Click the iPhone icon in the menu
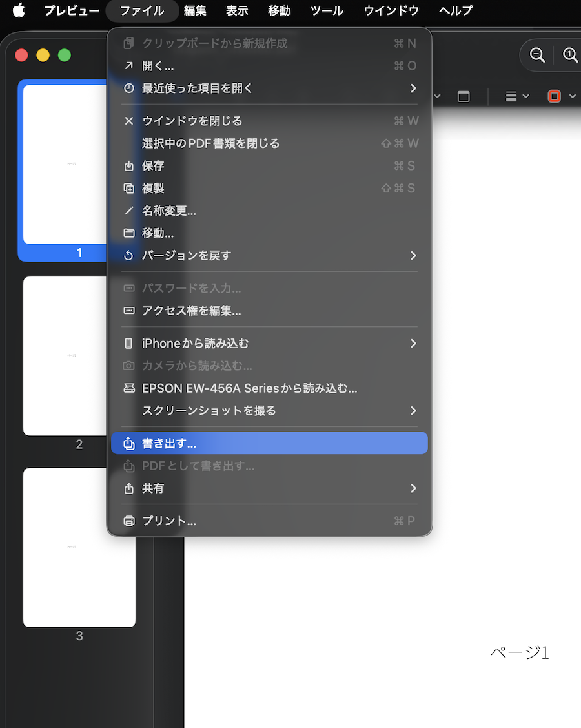Viewport: 581px width, 728px height. pyautogui.click(x=129, y=344)
